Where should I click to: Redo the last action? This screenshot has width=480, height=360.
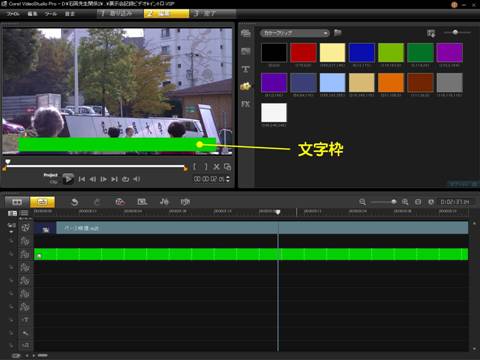[97, 202]
